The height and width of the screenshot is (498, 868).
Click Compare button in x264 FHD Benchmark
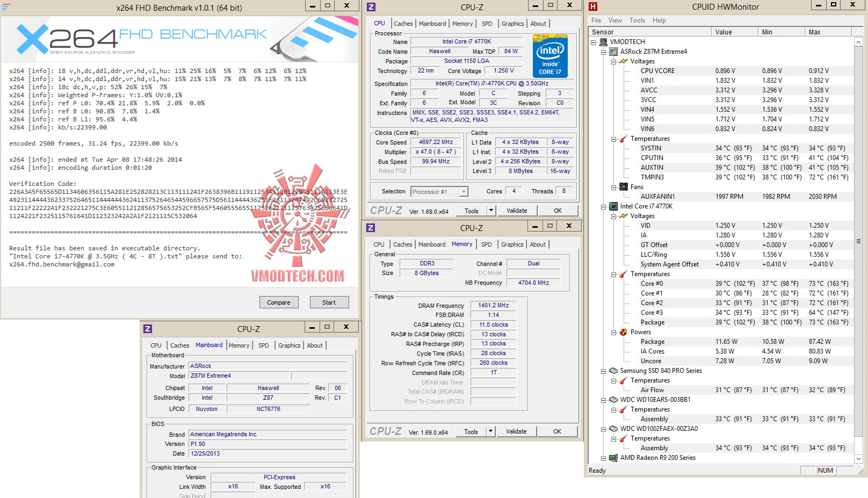pos(279,302)
